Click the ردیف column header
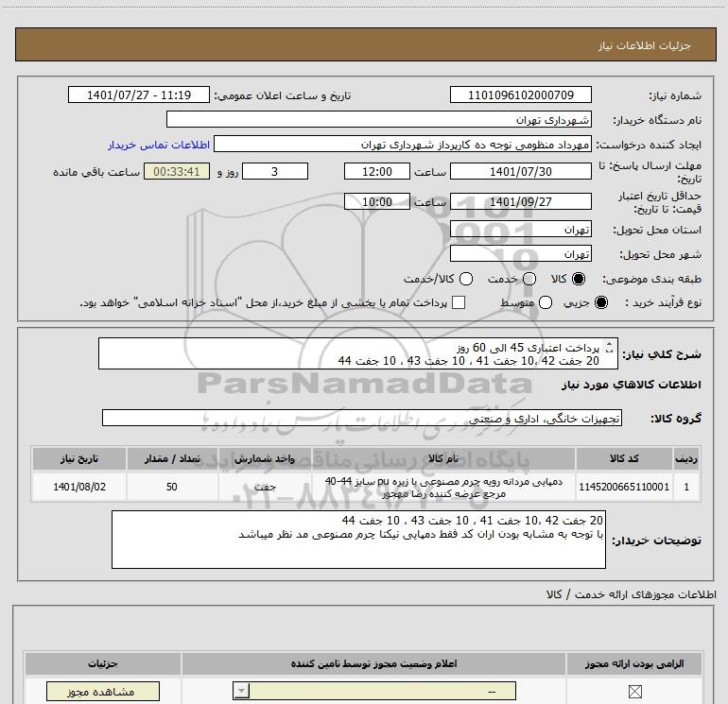 pyautogui.click(x=686, y=459)
